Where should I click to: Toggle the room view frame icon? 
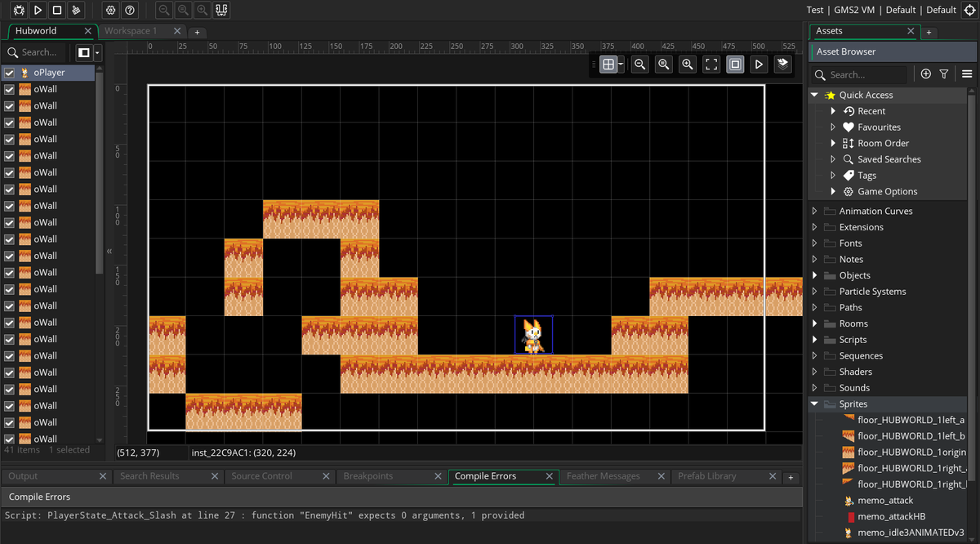click(735, 64)
